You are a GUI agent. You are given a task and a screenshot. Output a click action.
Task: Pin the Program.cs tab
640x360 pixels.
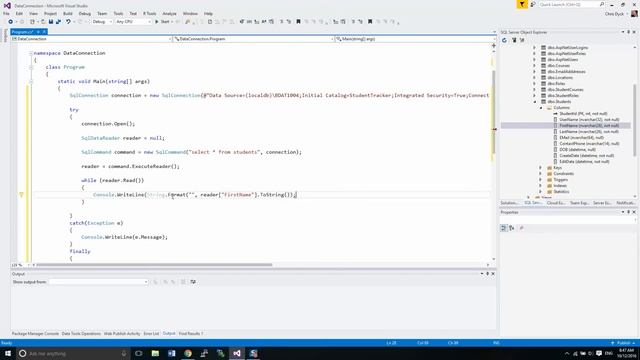(38, 32)
